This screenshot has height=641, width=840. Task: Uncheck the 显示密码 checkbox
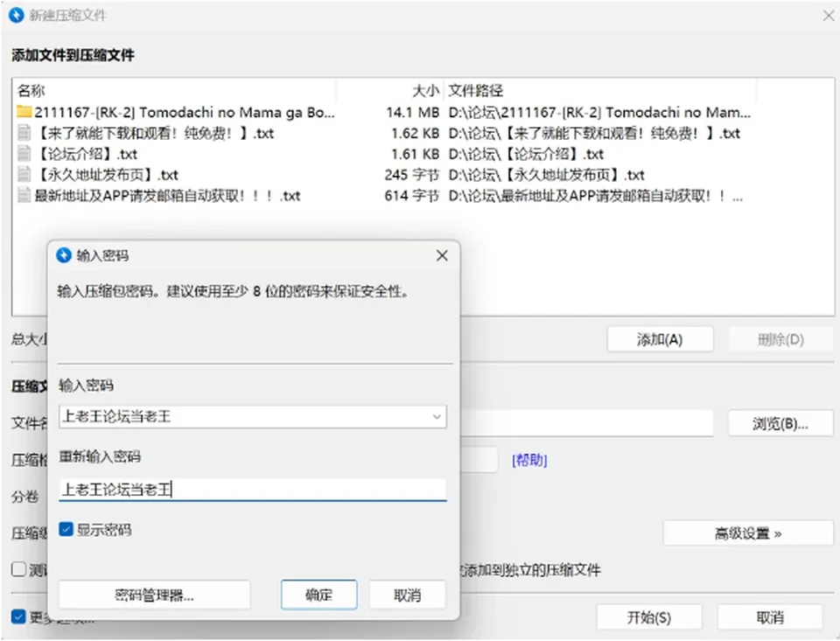[x=66, y=530]
